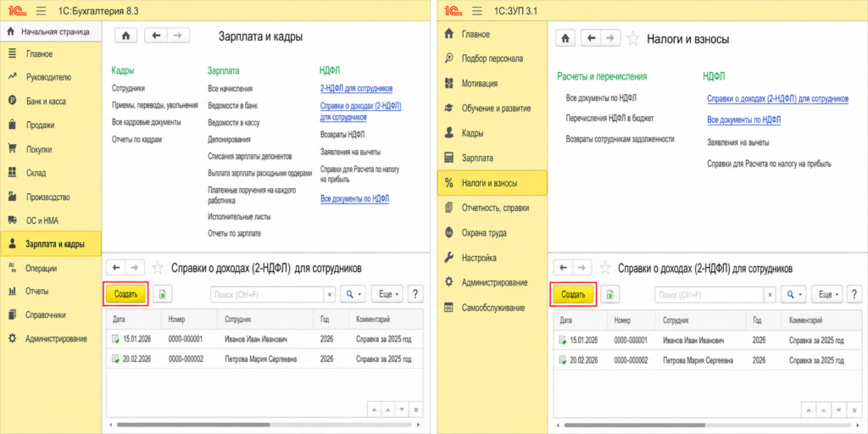Sort by Сотрудник column in ЗУП list
This screenshot has width=868, height=434.
(x=702, y=320)
